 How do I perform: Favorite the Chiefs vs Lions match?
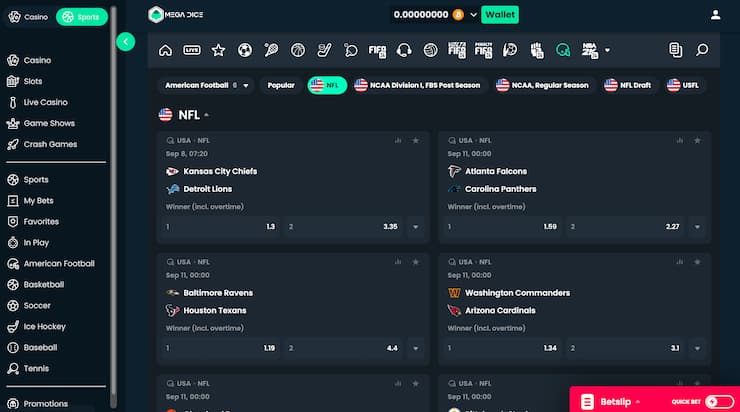pos(415,141)
